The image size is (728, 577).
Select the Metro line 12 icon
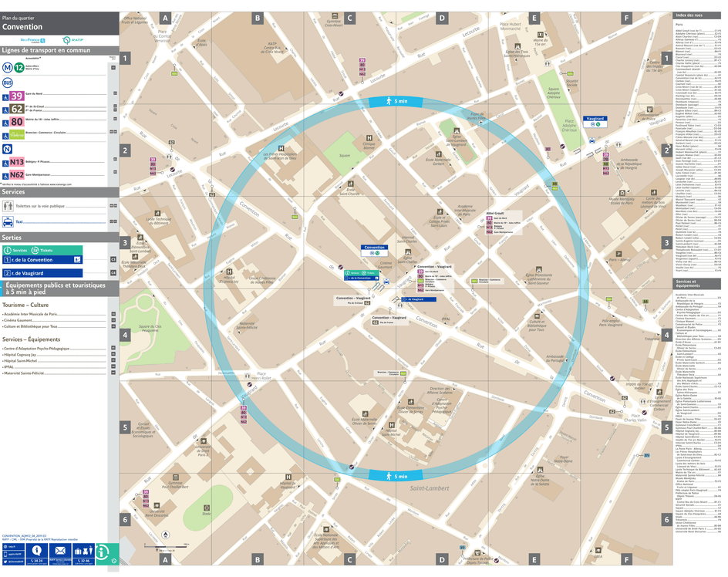pyautogui.click(x=18, y=67)
